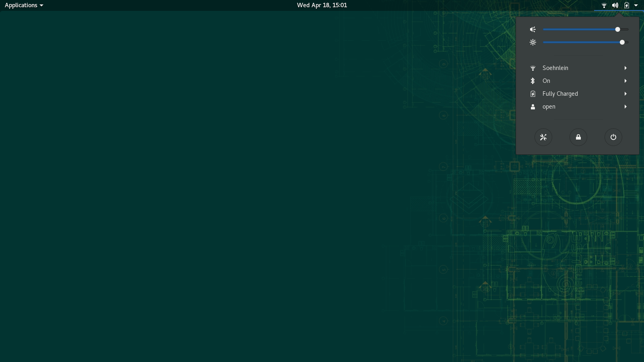Expand the Fully Charged submenu arrow

625,94
